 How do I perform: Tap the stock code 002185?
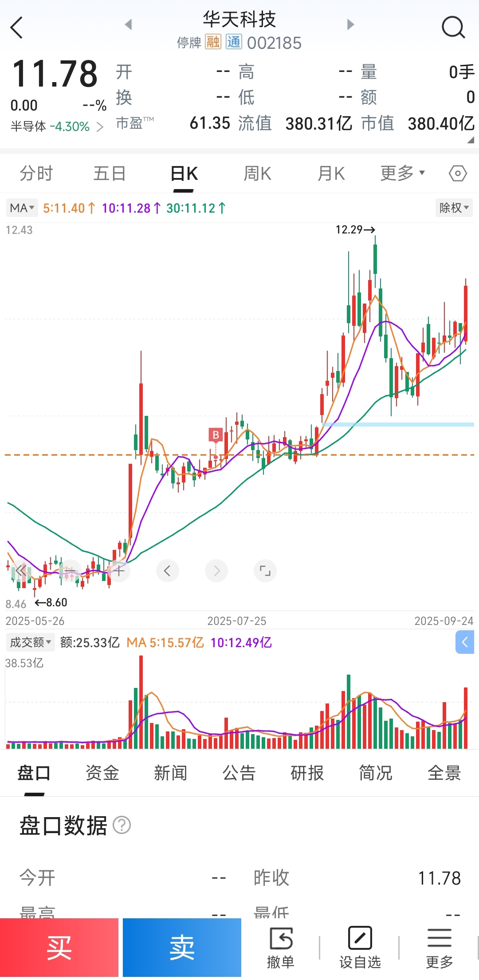pos(274,43)
